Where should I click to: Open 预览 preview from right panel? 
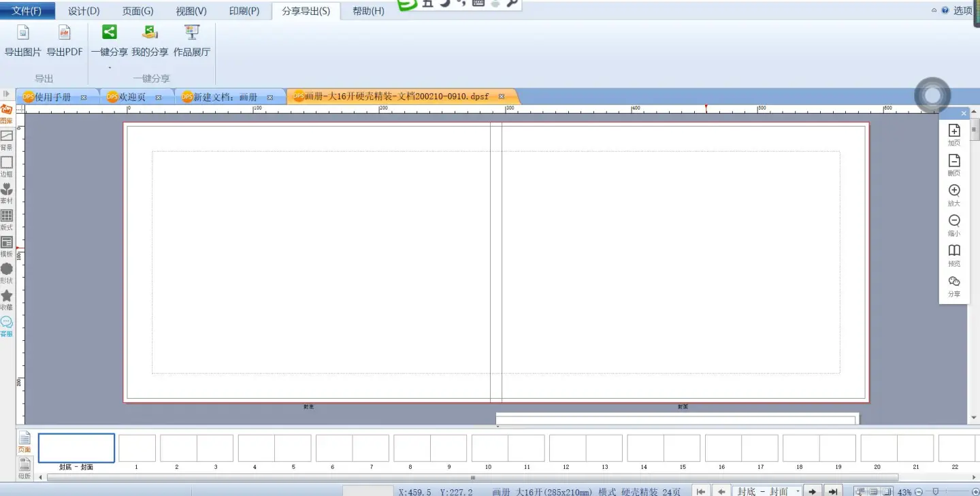click(954, 254)
